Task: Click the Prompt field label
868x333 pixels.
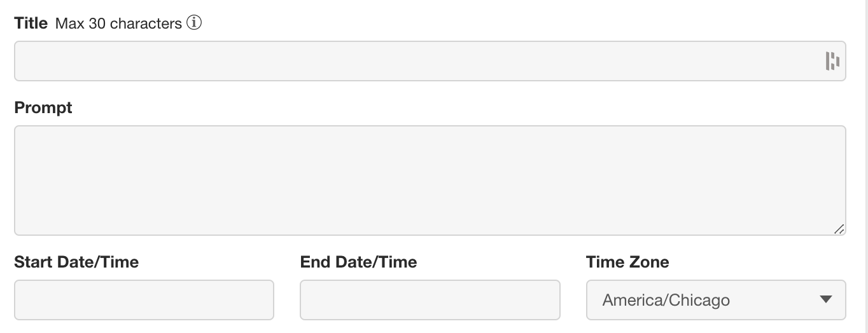Action: pyautogui.click(x=43, y=107)
